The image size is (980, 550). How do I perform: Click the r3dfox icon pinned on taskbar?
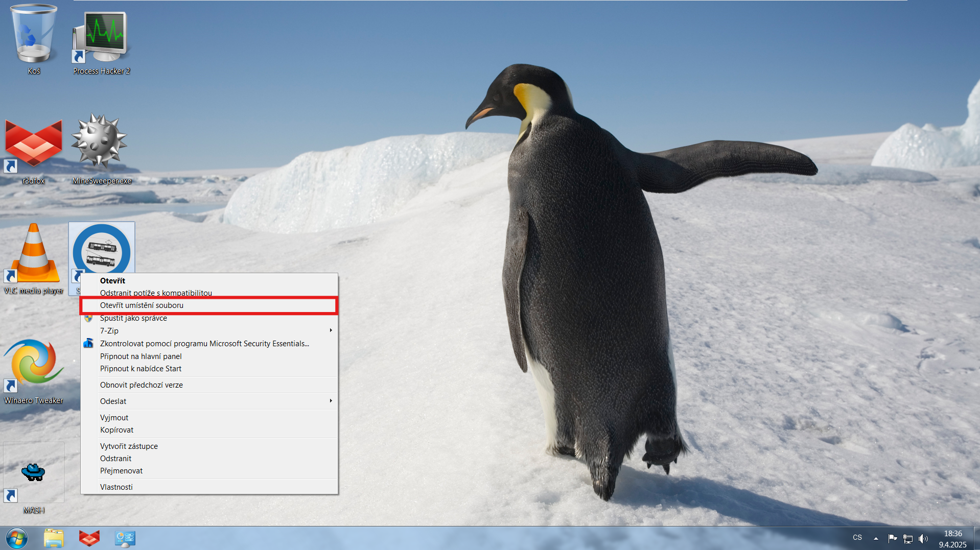[x=89, y=538]
